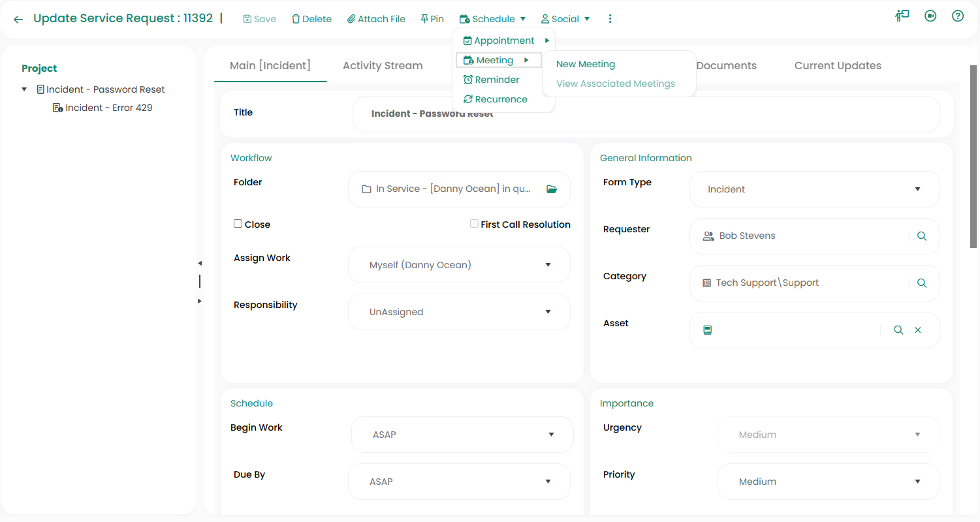Open the folder browse icon in Folder field
This screenshot has width=980, height=522.
point(552,189)
